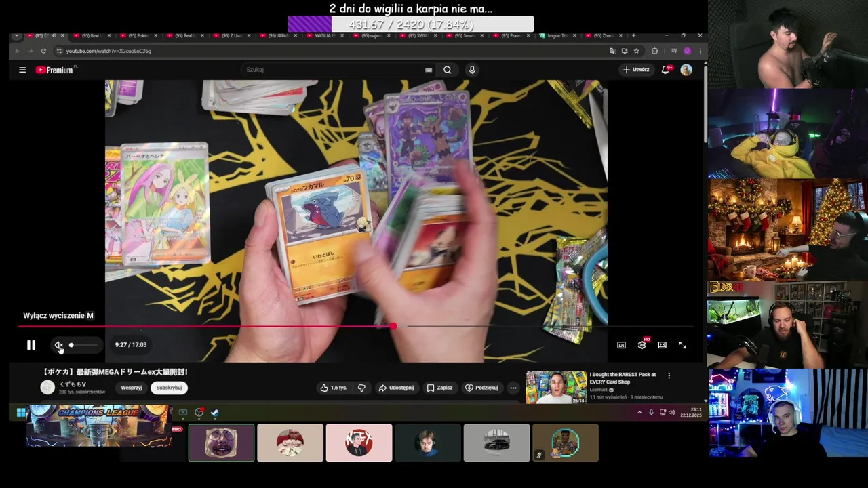Switch to the WIGILIA tab
Image resolution: width=868 pixels, height=488 pixels.
click(326, 35)
